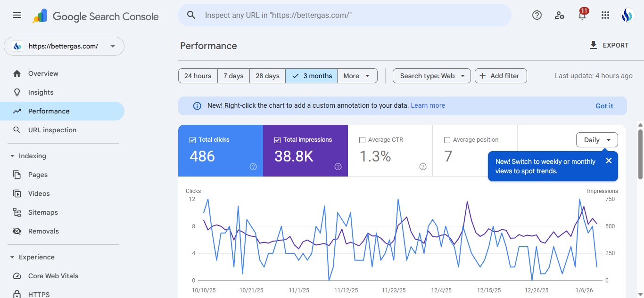The height and width of the screenshot is (298, 644).
Task: Open the notifications bell
Action: tap(582, 16)
